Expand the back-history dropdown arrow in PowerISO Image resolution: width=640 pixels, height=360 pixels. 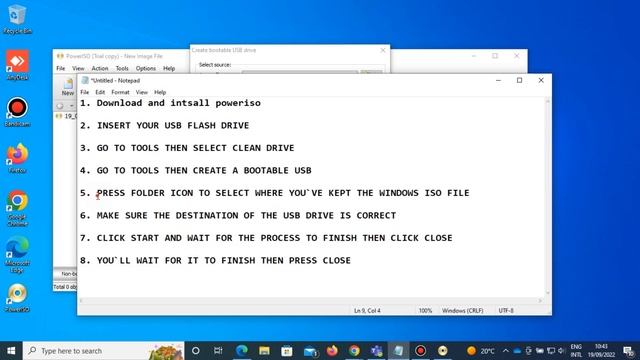point(71,106)
